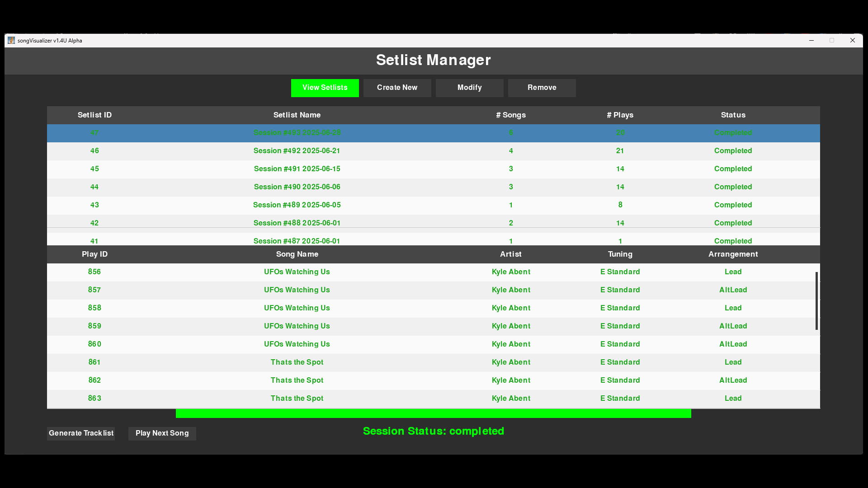Click the Tuning column header

(x=620, y=254)
